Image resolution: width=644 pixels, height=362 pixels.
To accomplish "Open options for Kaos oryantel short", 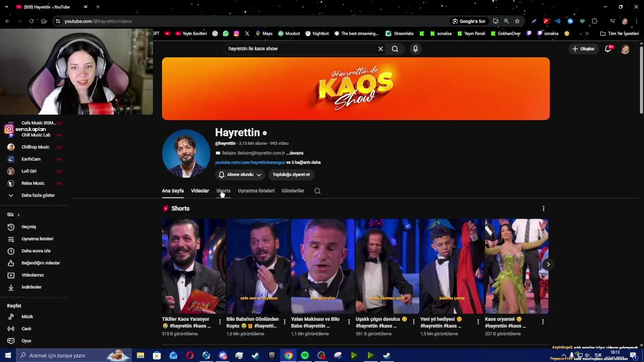I will coord(543,322).
